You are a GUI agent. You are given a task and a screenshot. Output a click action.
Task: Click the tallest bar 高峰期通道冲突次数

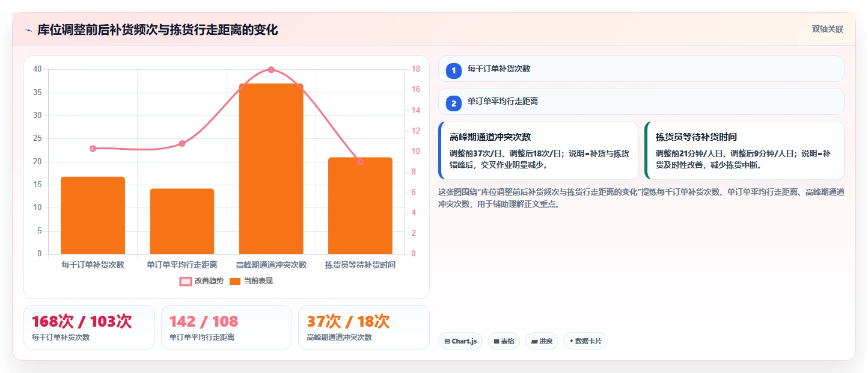271,169
